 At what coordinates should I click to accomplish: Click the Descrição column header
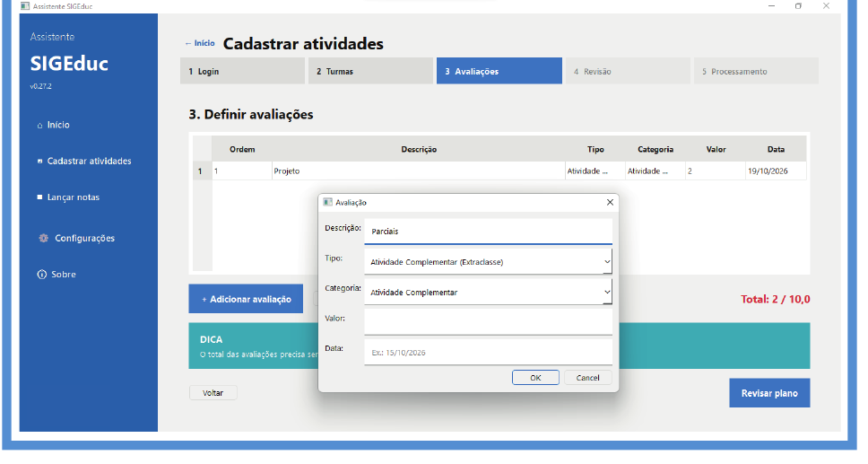tap(419, 150)
